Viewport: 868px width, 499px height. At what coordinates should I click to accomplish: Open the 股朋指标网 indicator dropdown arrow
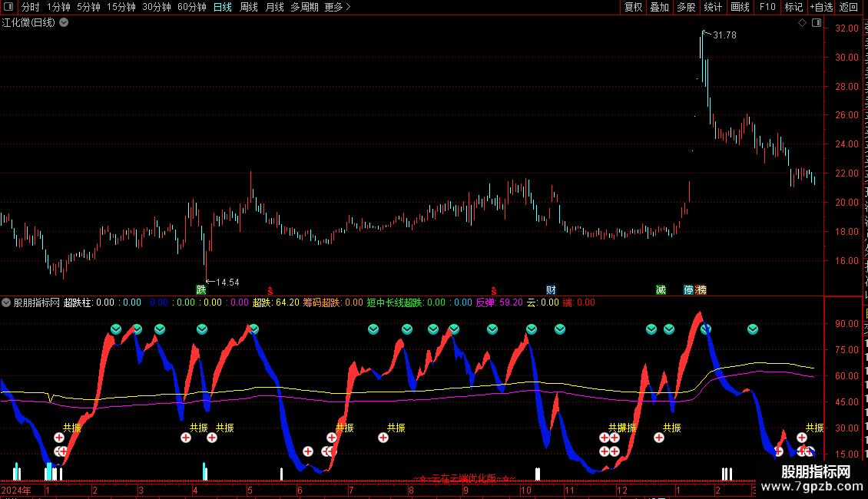pos(7,302)
